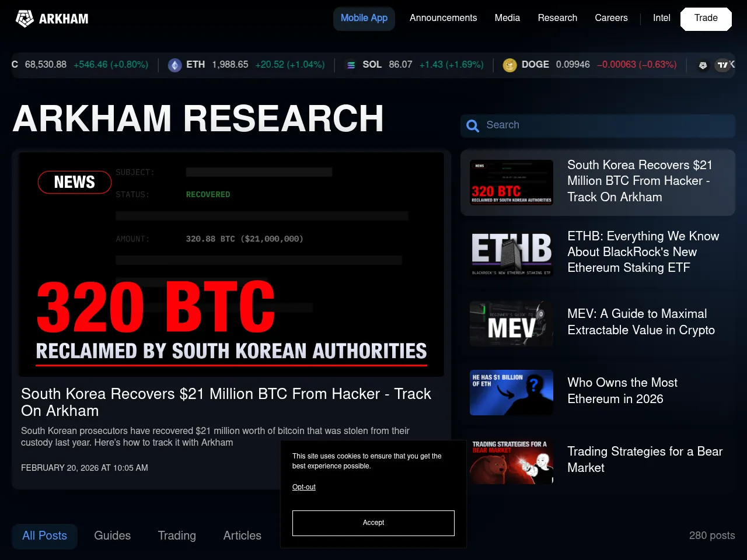Focus the Search input field

607,125
